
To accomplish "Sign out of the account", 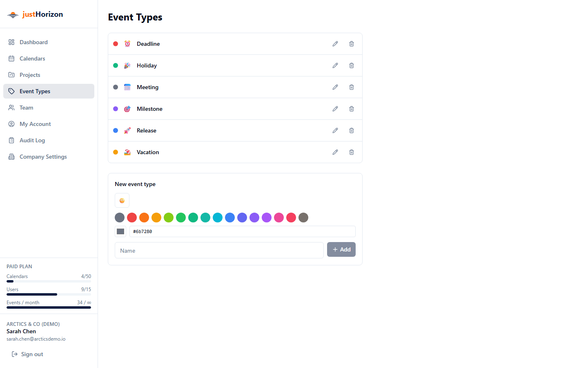I will point(27,354).
